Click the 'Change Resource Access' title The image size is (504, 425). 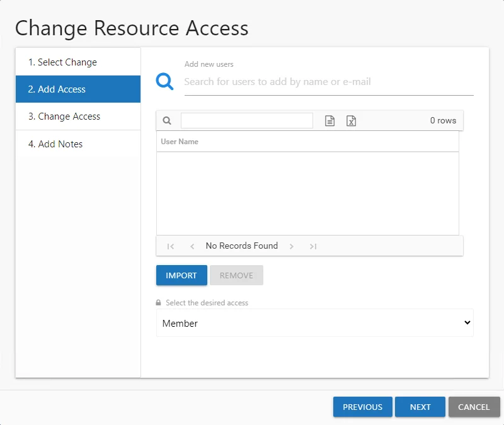(x=132, y=28)
